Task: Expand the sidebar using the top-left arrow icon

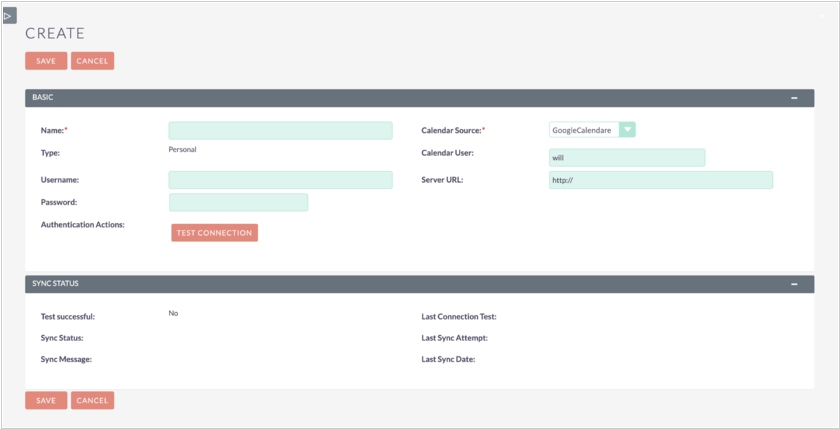Action: click(x=9, y=15)
